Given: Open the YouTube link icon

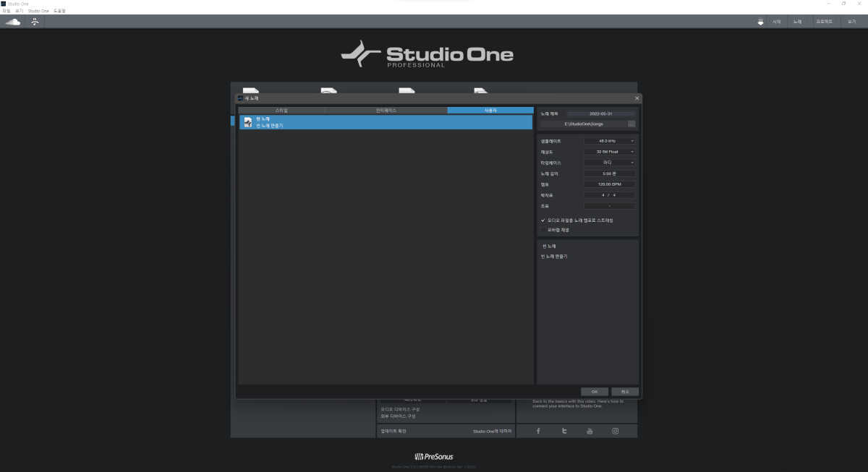Looking at the screenshot, I should [x=590, y=432].
